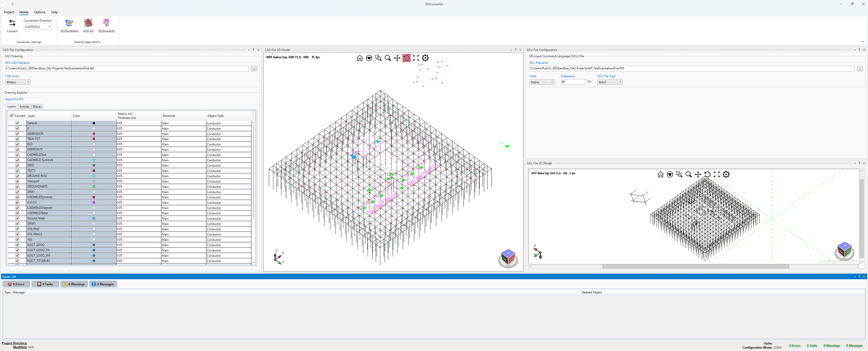Filter issues by 0 Errors button
This screenshot has height=351, width=868.
click(x=16, y=284)
